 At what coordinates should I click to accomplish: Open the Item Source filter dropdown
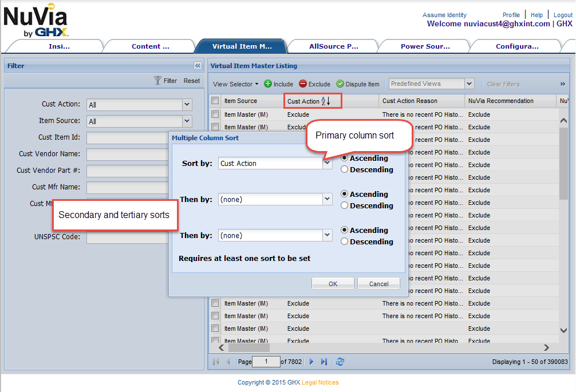click(187, 121)
